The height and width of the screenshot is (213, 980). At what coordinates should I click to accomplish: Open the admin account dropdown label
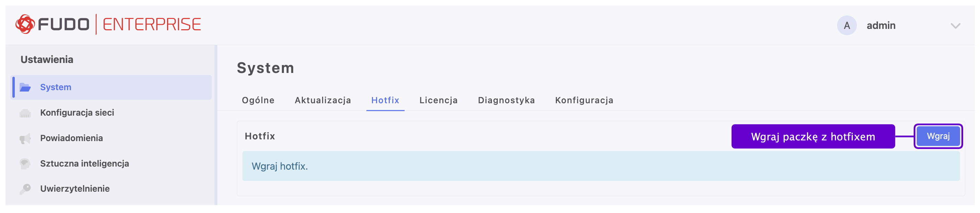click(881, 25)
